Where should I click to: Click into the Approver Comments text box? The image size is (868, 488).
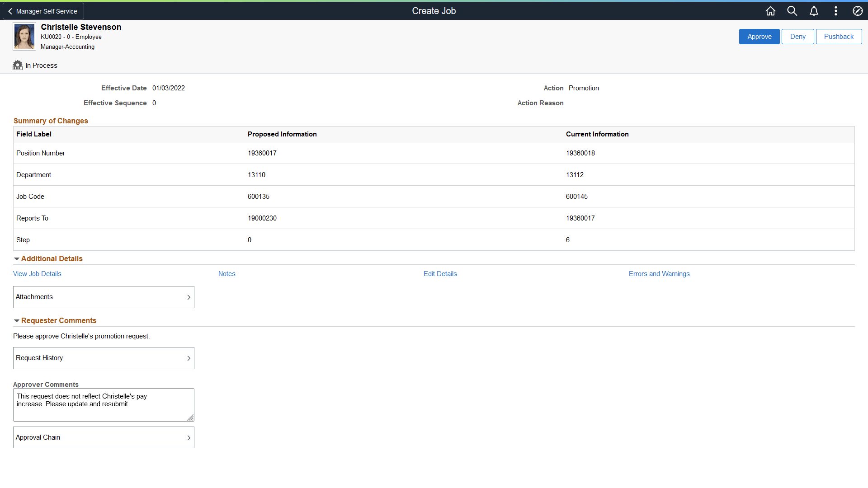104,405
